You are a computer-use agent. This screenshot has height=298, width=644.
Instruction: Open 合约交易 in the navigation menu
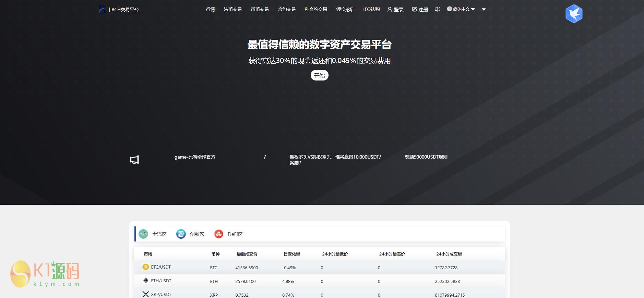coord(287,9)
